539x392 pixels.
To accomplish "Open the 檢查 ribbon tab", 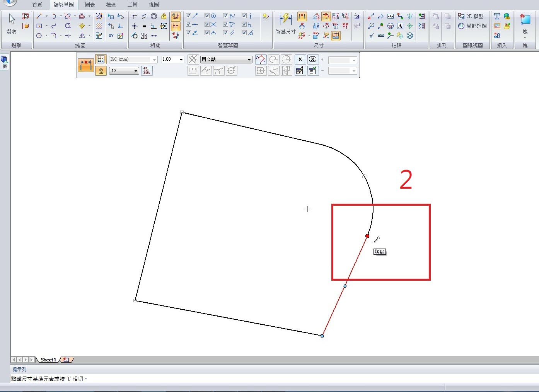I will pyautogui.click(x=111, y=5).
